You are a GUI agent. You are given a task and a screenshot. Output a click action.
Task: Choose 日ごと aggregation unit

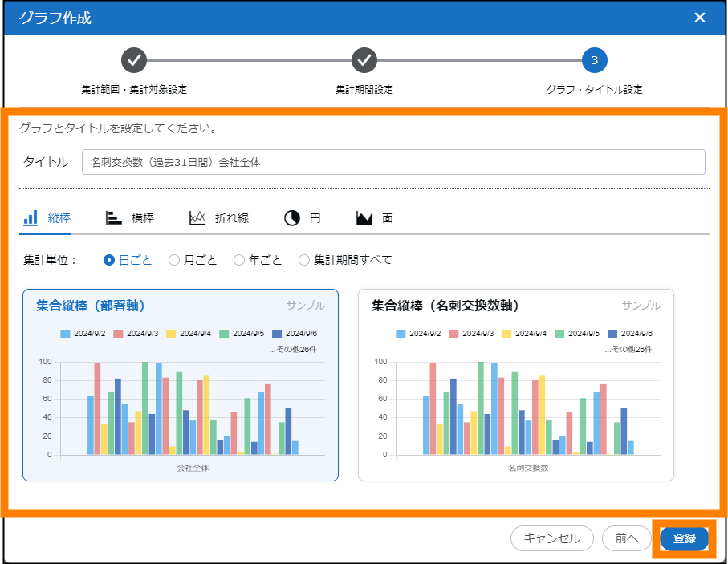(x=110, y=260)
